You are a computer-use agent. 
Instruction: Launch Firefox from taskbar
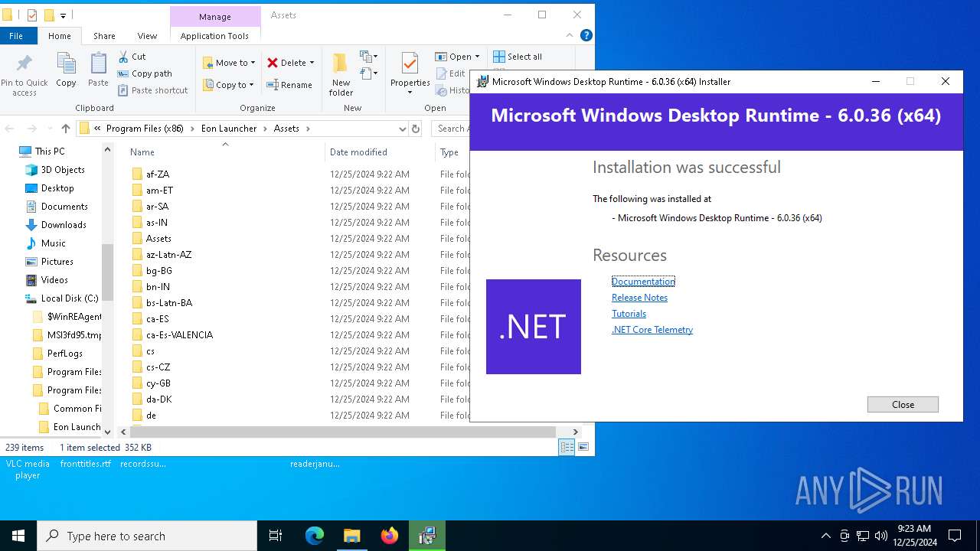coord(390,536)
